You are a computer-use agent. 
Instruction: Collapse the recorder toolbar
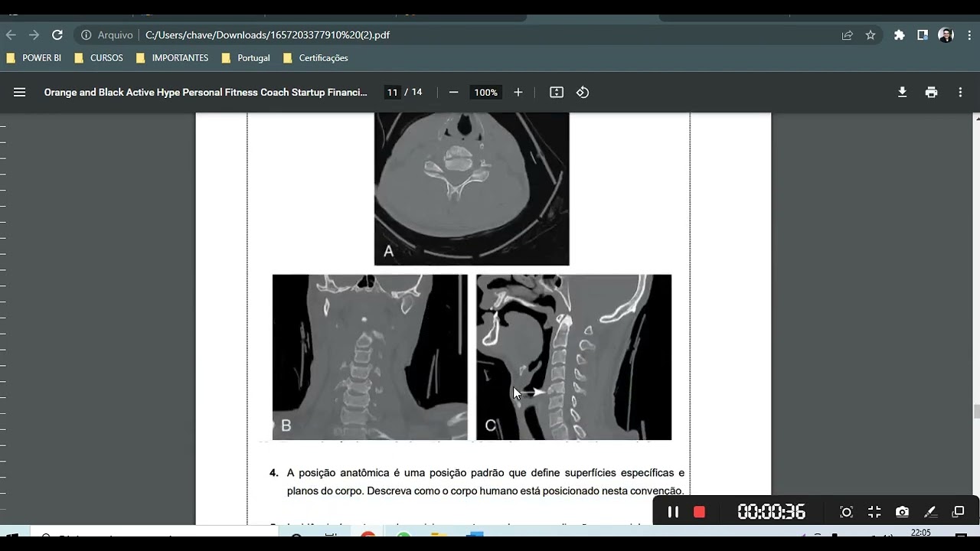coord(874,512)
